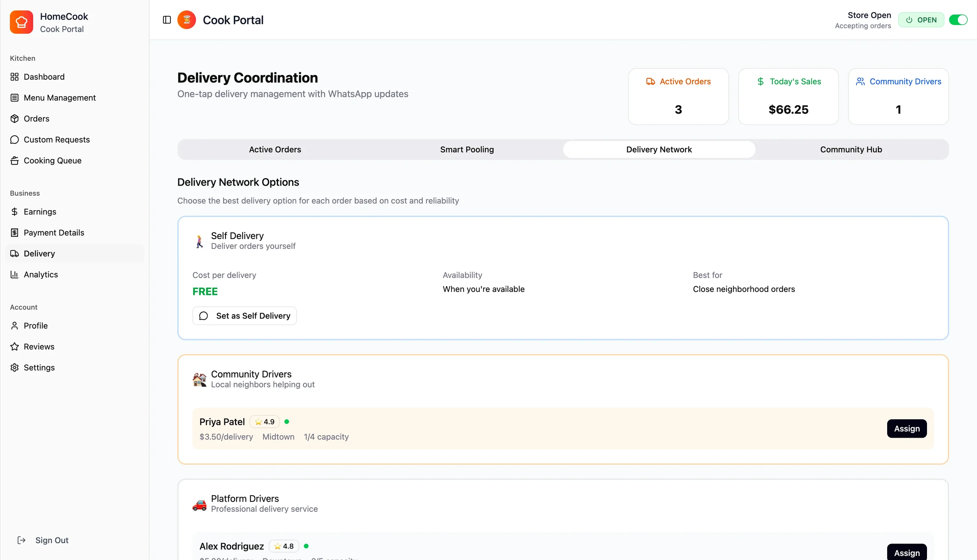977x560 pixels.
Task: Click the Today's Sales stat card
Action: [x=788, y=97]
